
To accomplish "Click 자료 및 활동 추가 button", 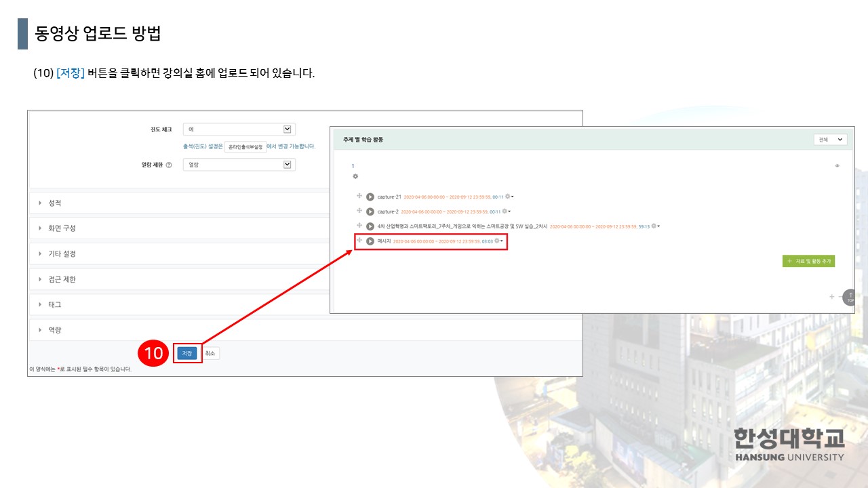I will (808, 261).
